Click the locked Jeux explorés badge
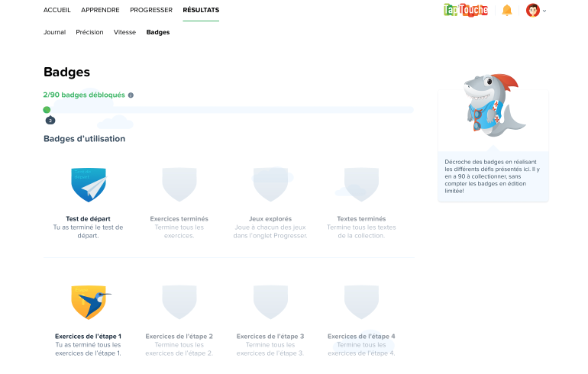The width and height of the screenshot is (588, 374). tap(270, 185)
